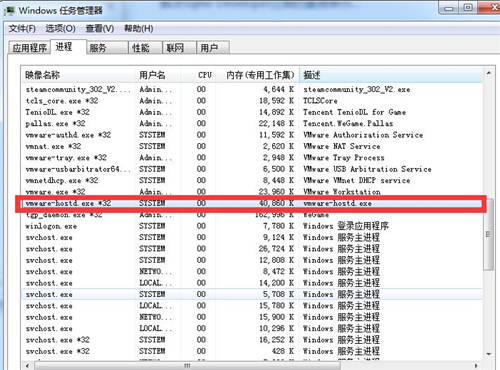The height and width of the screenshot is (370, 500).
Task: Click the VMware NAT Service description
Action: point(342,146)
